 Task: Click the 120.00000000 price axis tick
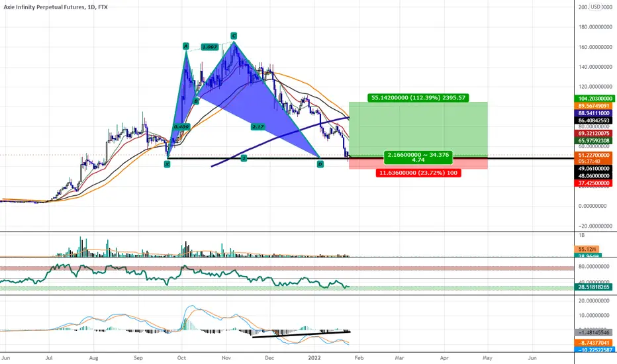595,87
